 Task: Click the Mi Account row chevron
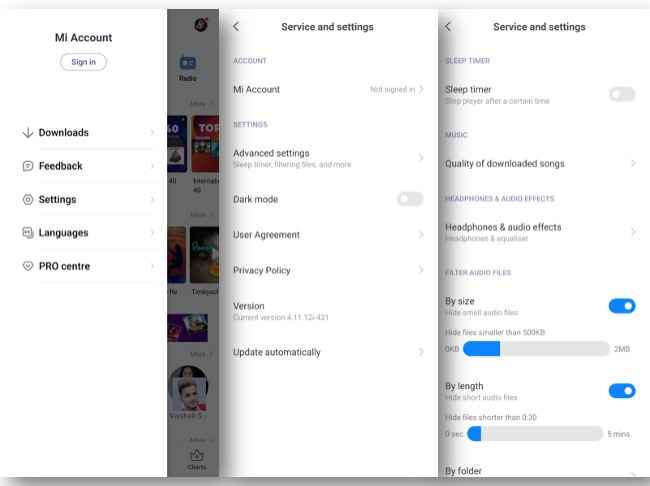421,90
